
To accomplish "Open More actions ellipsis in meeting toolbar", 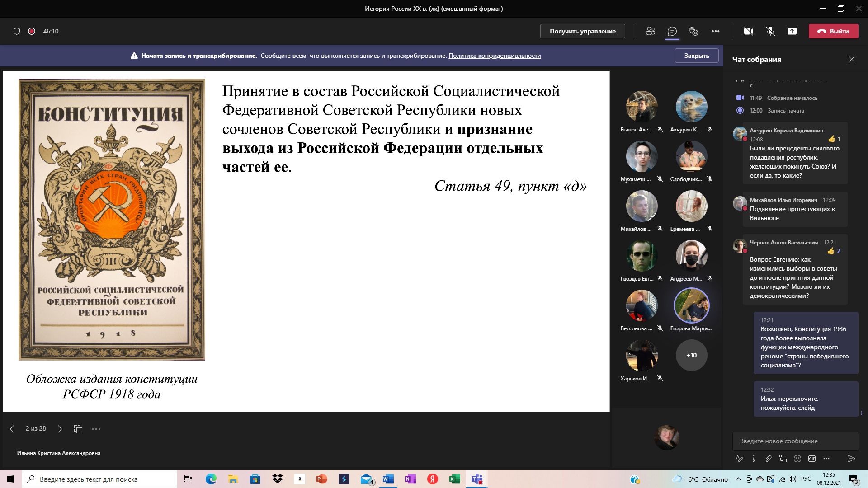I will click(x=715, y=31).
